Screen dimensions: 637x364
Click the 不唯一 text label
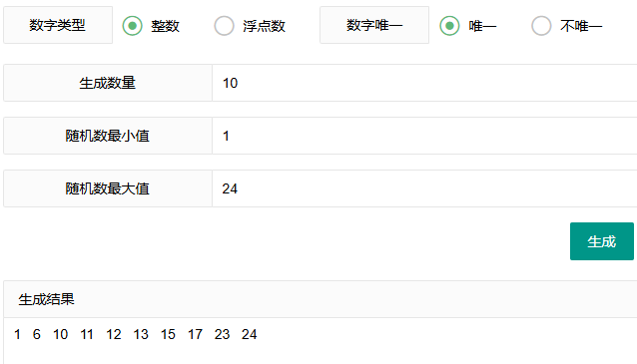[581, 26]
